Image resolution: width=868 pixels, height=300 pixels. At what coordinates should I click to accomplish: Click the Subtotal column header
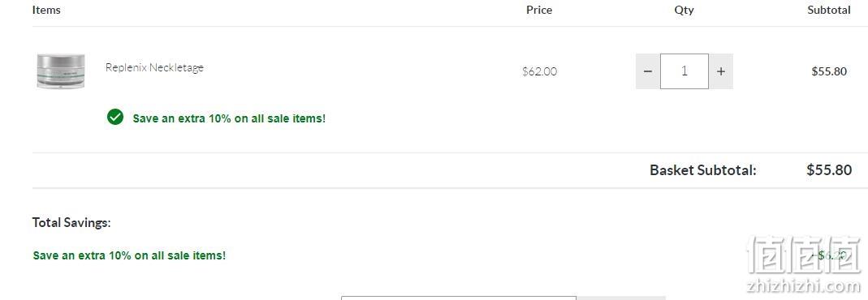pyautogui.click(x=829, y=10)
